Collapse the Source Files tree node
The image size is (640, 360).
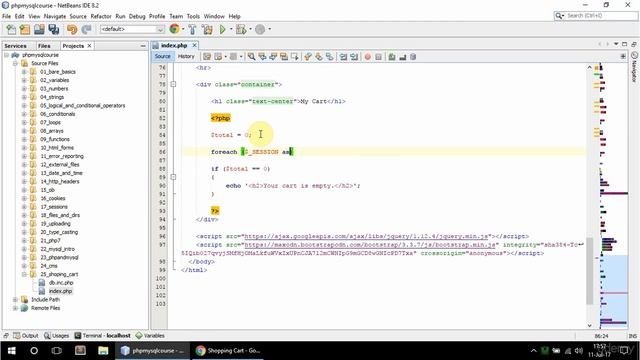(15, 63)
